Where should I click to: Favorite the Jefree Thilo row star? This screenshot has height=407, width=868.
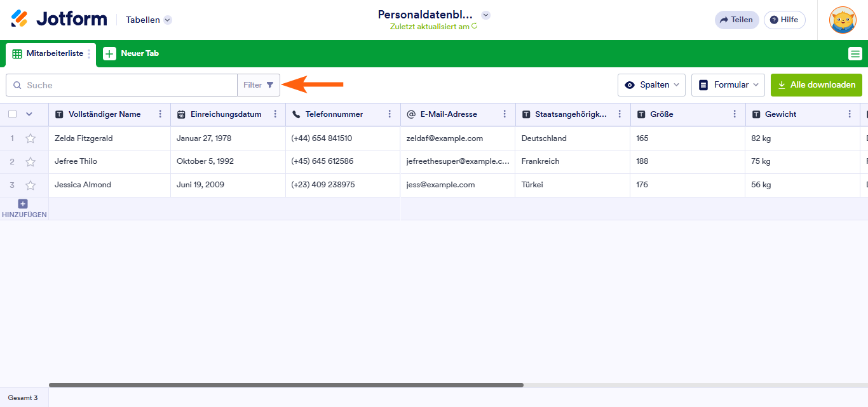[x=31, y=162]
